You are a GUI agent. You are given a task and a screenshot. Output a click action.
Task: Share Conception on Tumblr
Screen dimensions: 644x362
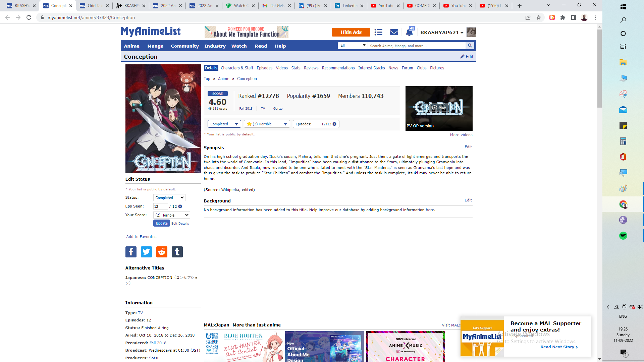pos(177,252)
